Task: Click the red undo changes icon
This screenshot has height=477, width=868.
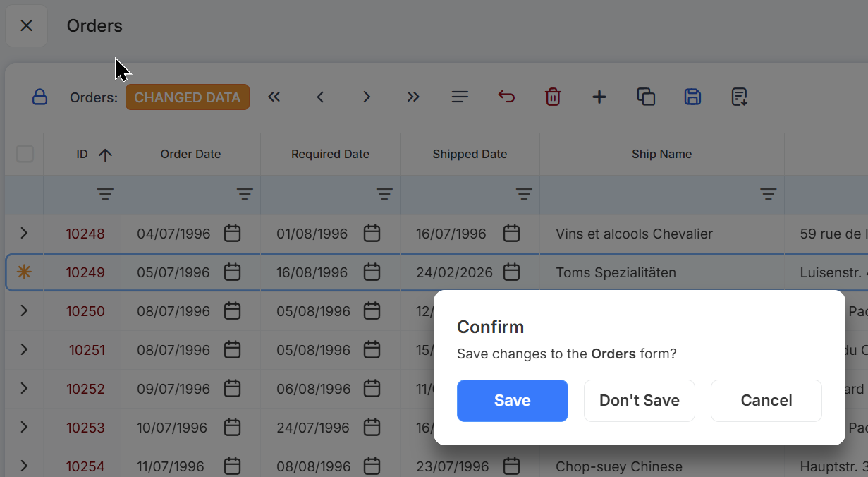Action: tap(506, 97)
